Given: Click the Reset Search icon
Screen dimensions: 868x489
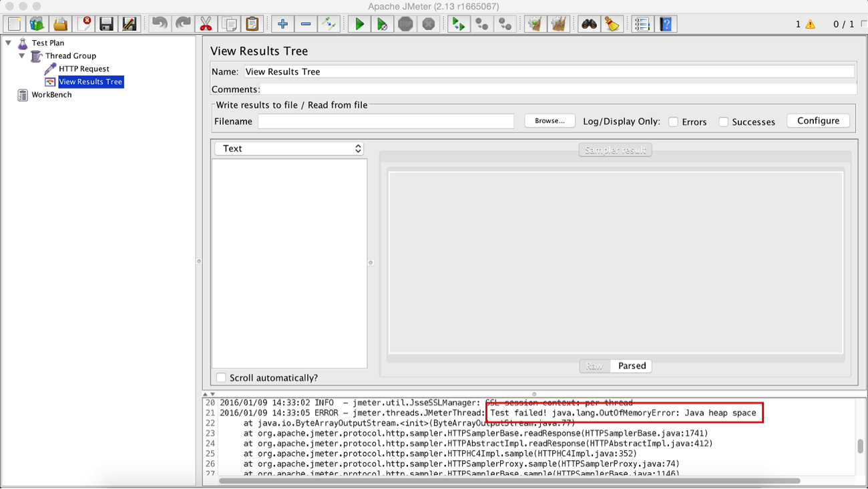Looking at the screenshot, I should [612, 25].
